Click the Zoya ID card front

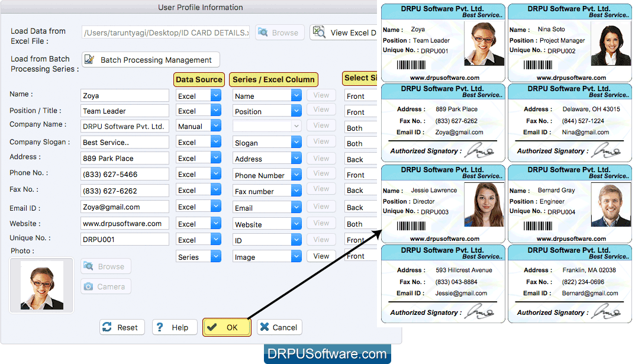click(443, 43)
